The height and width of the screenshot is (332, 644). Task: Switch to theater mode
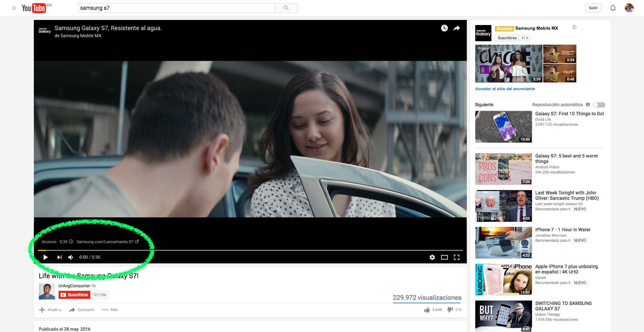[444, 257]
